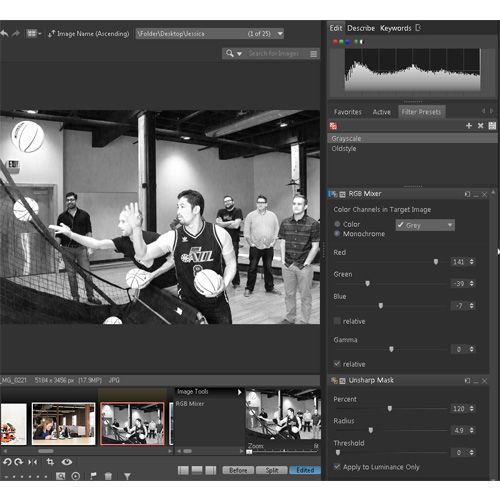Undock the RGB Mixer panel
The width and height of the screenshot is (500, 500).
tap(467, 194)
